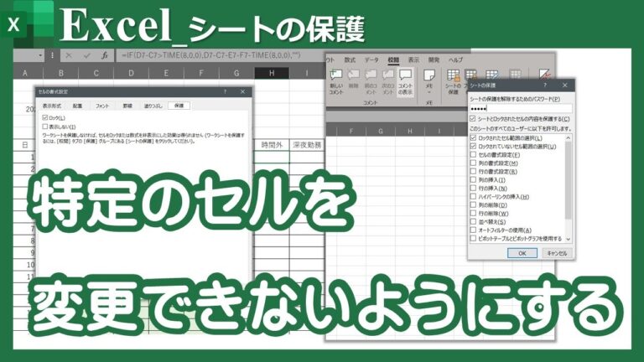This screenshot has width=644, height=362.
Task: Open the ヘルプ ribbon tab
Action: [x=455, y=60]
